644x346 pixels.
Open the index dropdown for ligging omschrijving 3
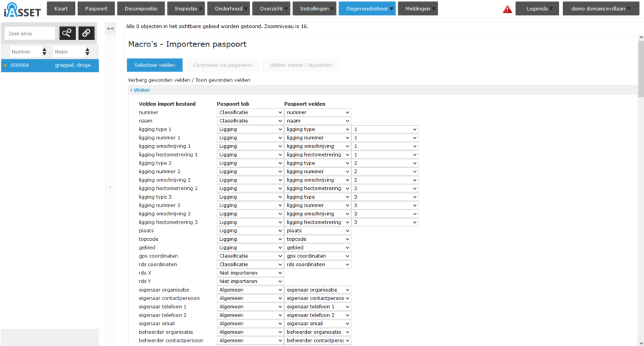(x=385, y=214)
